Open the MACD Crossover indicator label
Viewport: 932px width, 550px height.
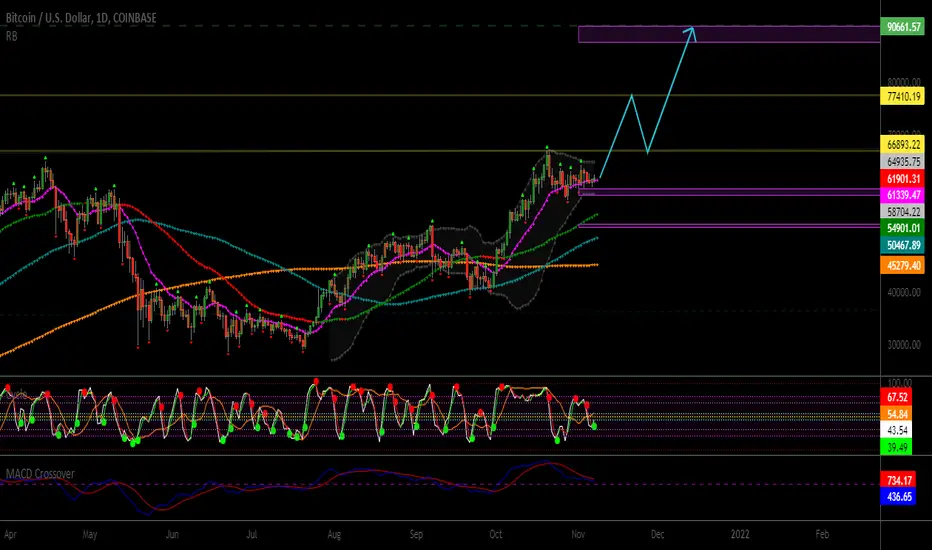pos(40,474)
